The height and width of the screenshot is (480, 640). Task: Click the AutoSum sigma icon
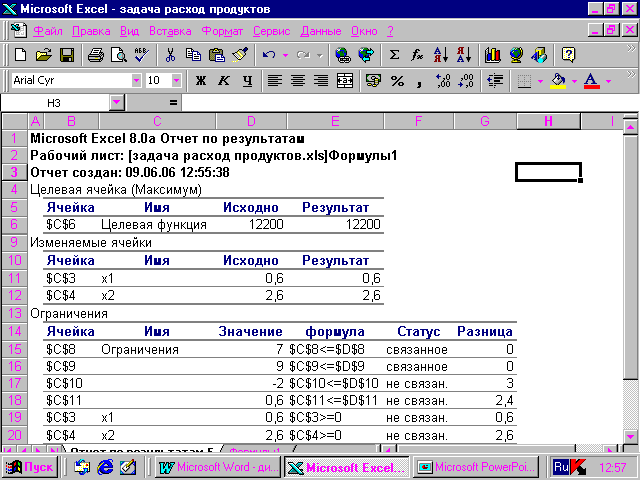tap(394, 54)
